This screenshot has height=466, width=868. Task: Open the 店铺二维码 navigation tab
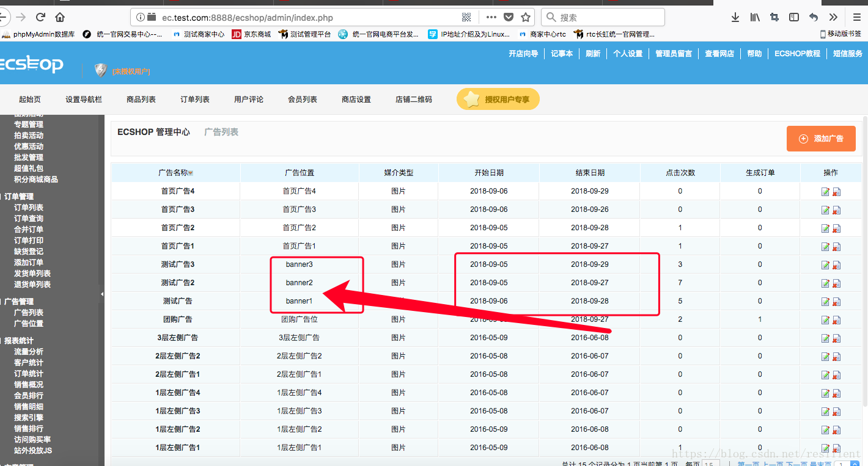point(414,100)
